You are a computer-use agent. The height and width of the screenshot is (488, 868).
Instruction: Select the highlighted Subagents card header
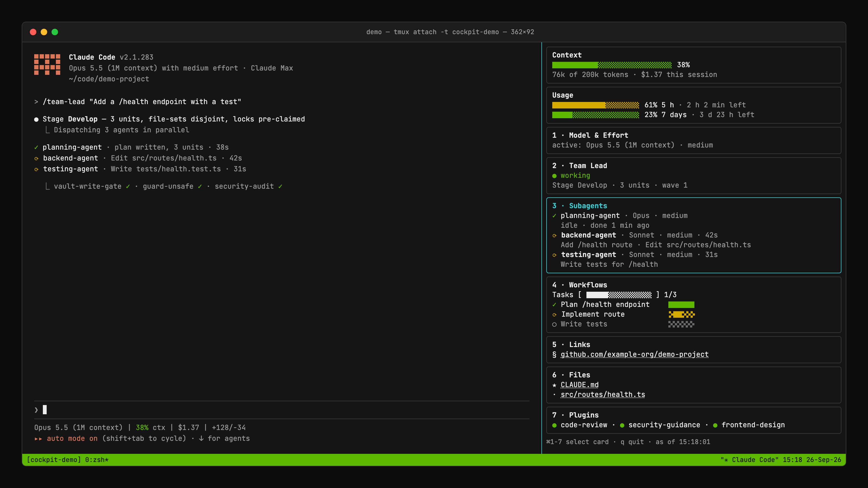point(580,206)
